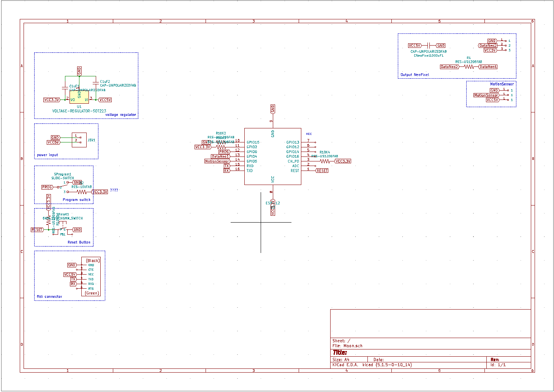Select the resistor symbol next to CH_PD pin
Viewport: 554px width, 392px height.
click(324, 161)
